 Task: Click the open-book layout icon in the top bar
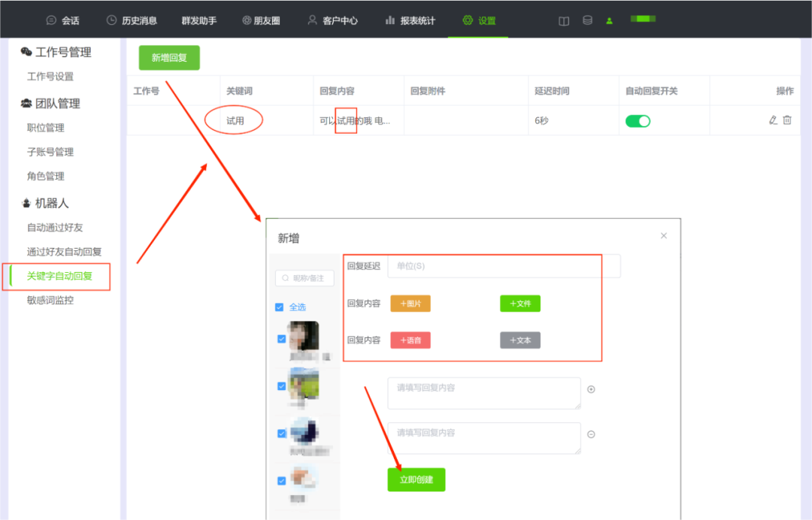tap(564, 20)
